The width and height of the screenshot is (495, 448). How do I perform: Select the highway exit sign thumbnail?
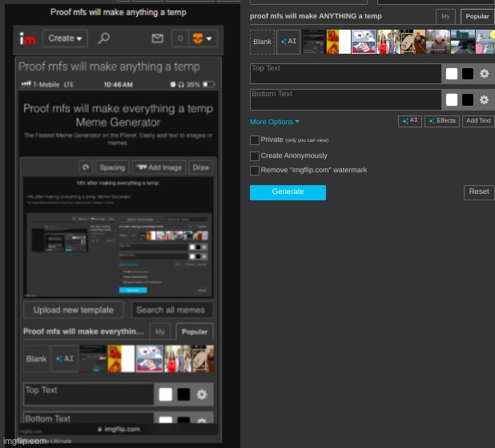pyautogui.click(x=463, y=42)
